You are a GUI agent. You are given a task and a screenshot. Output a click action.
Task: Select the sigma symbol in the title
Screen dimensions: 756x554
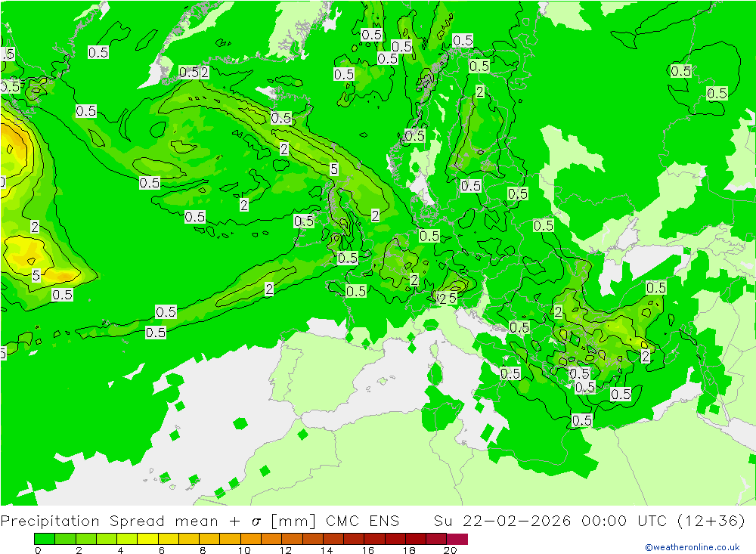(x=256, y=522)
